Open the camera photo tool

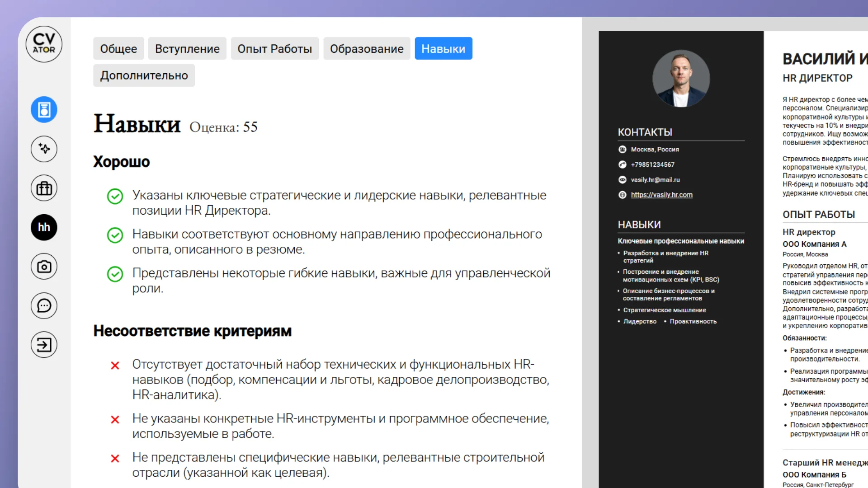[43, 267]
